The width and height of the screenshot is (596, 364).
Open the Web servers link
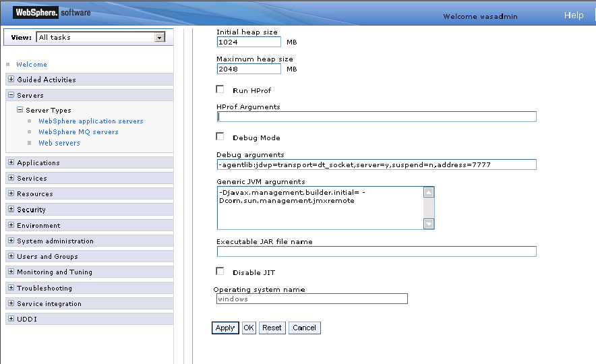(x=59, y=143)
